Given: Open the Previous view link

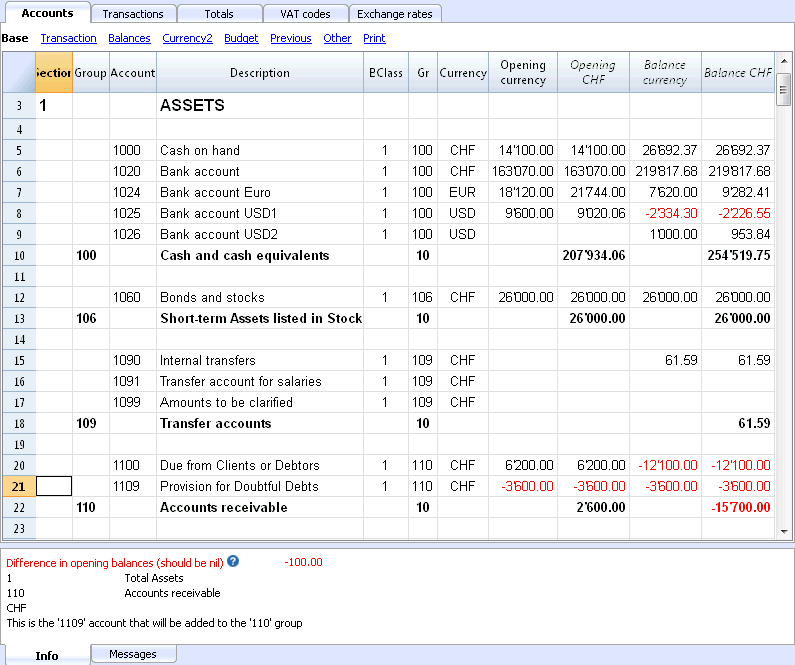Looking at the screenshot, I should pyautogui.click(x=291, y=38).
